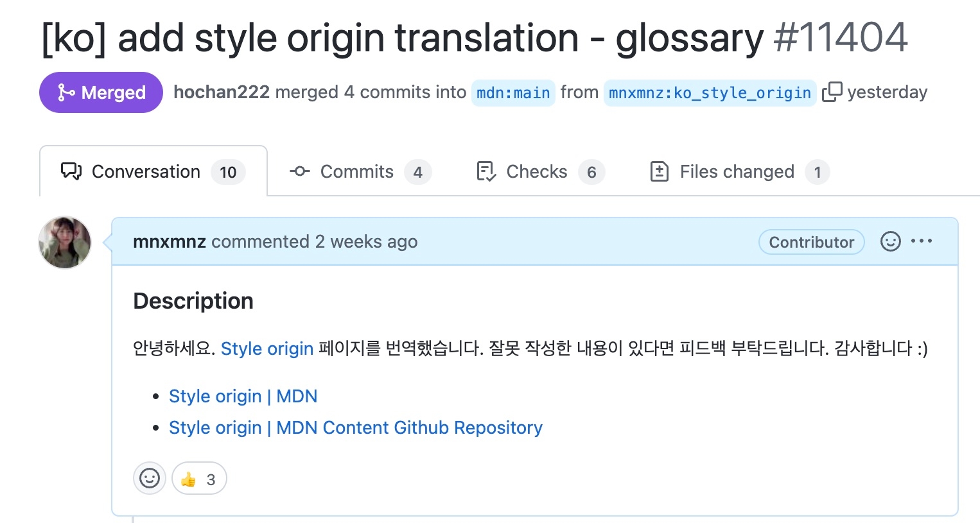Viewport: 980px width, 523px height.
Task: Click the mnxmnz comment author name
Action: tap(170, 242)
